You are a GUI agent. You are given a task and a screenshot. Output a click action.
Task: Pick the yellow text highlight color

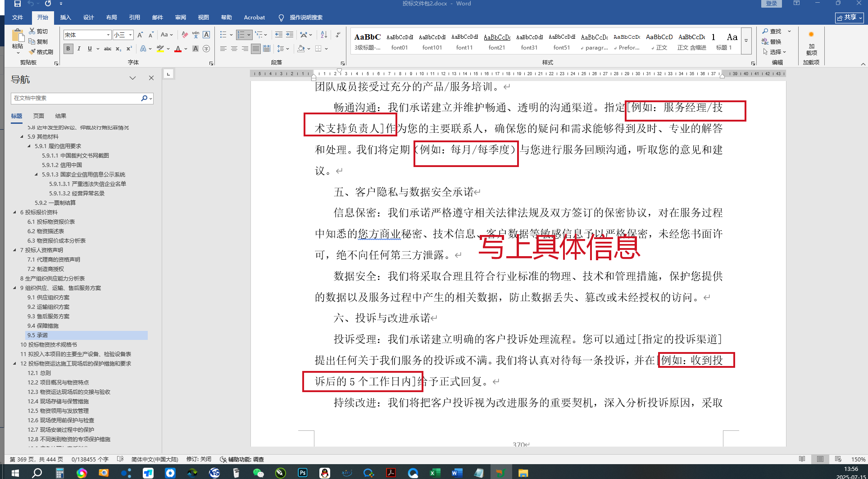(x=160, y=49)
